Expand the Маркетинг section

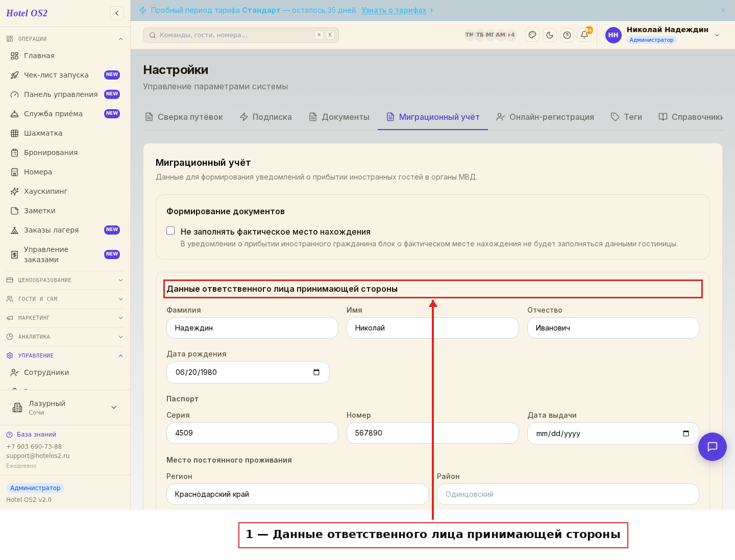pos(65,318)
